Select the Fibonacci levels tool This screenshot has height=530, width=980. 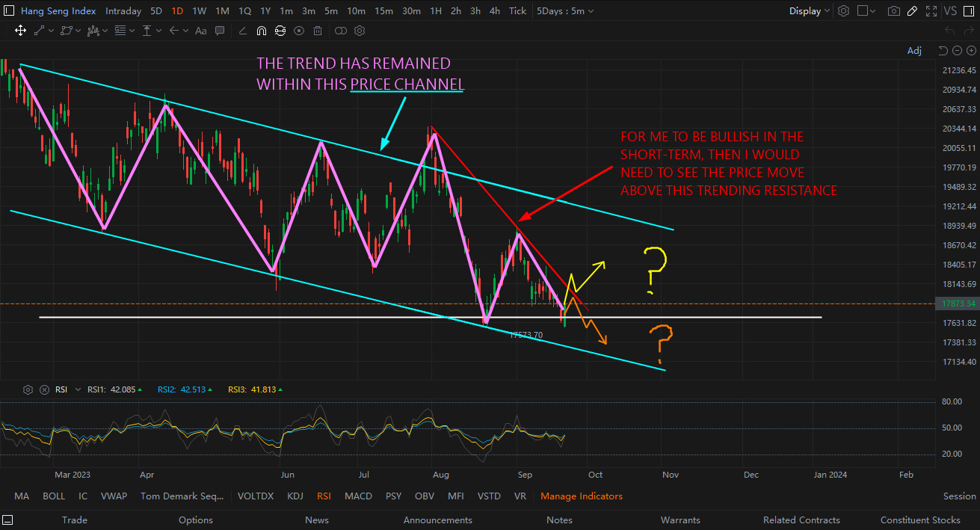pos(120,31)
